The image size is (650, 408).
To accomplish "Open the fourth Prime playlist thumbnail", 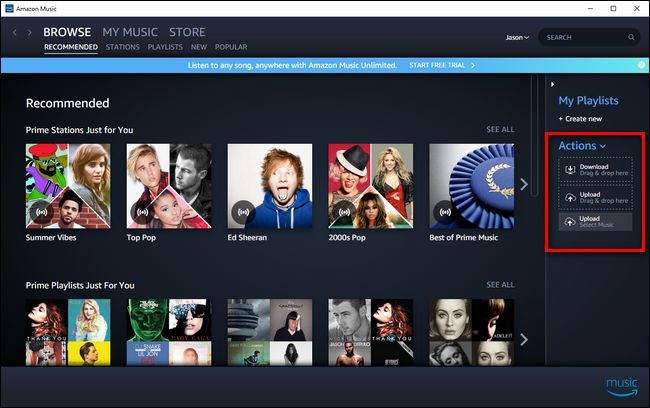I will [x=371, y=333].
